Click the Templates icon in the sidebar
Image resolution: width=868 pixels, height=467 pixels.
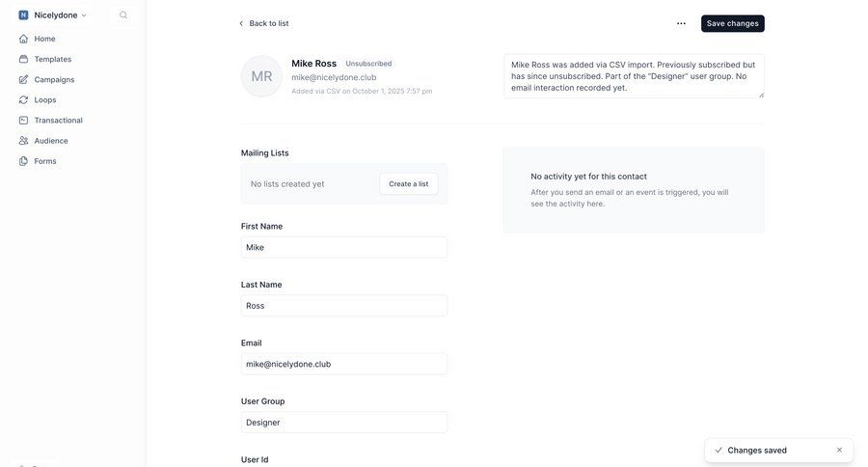[23, 59]
